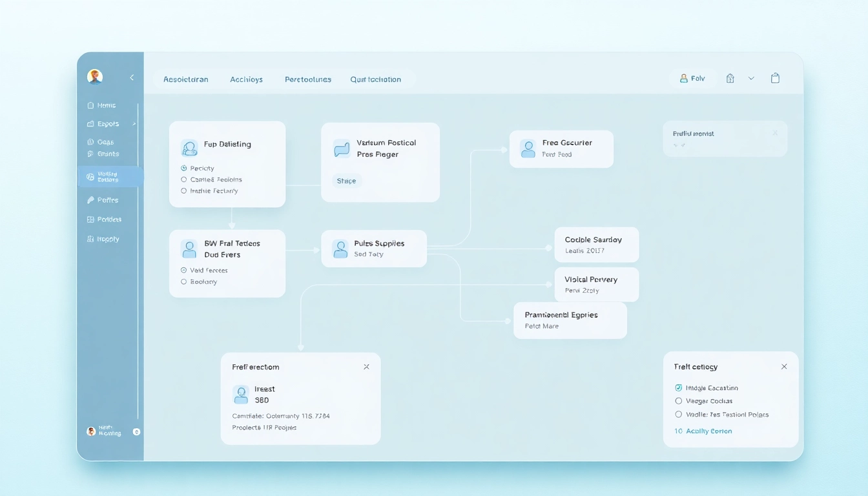
Task: Open the top bar dropdown chevron
Action: (x=751, y=78)
